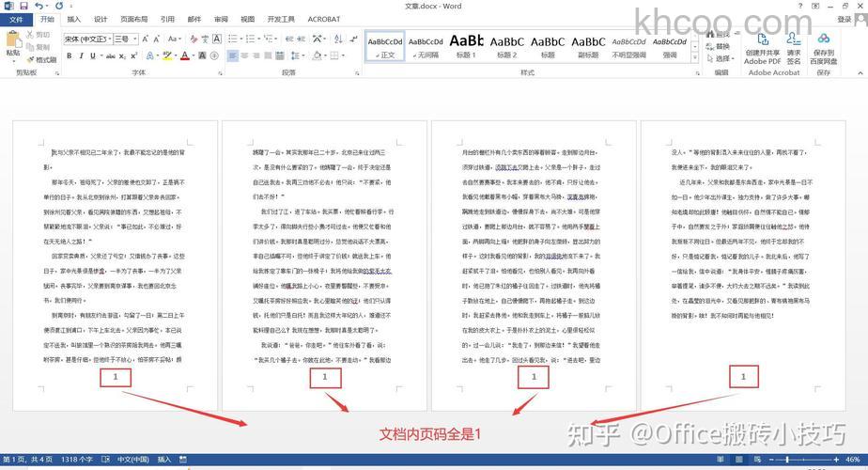Click the Request Signature (请求签名) icon

pyautogui.click(x=793, y=39)
